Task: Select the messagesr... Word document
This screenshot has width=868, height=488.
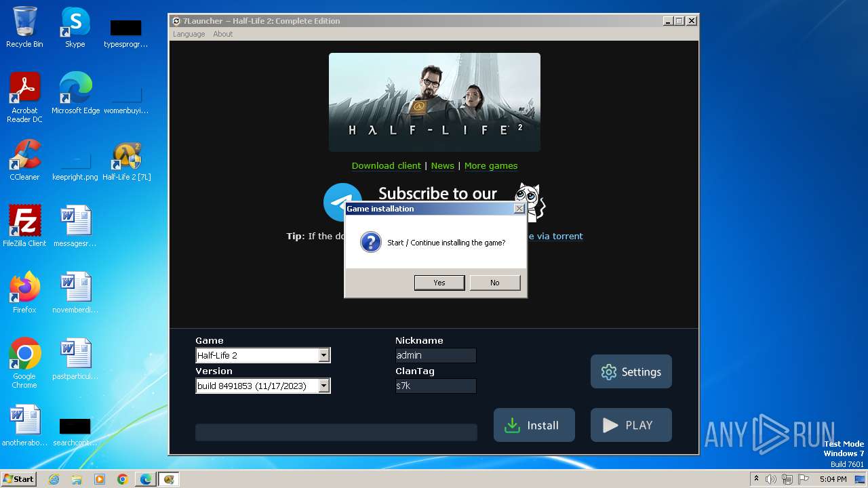Action: pos(75,226)
